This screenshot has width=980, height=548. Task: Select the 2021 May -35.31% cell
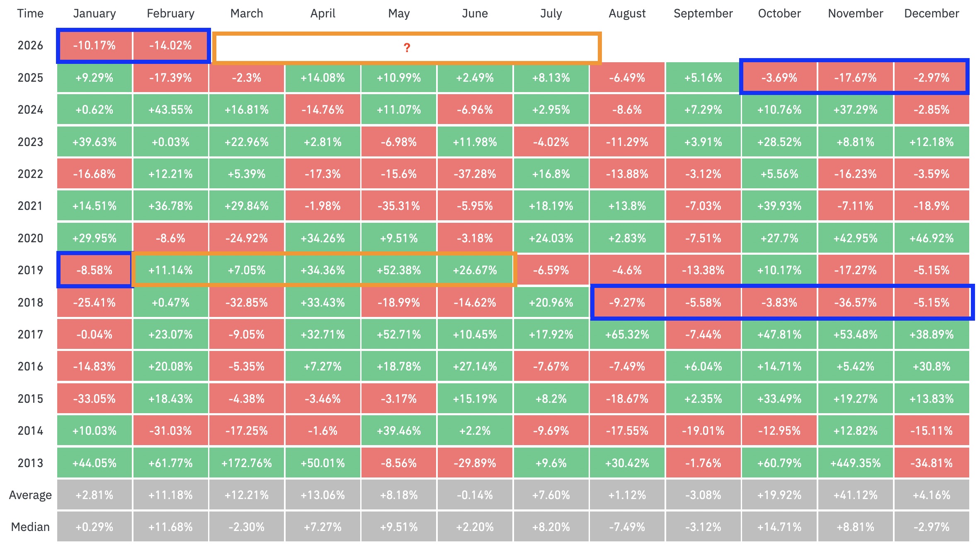399,206
